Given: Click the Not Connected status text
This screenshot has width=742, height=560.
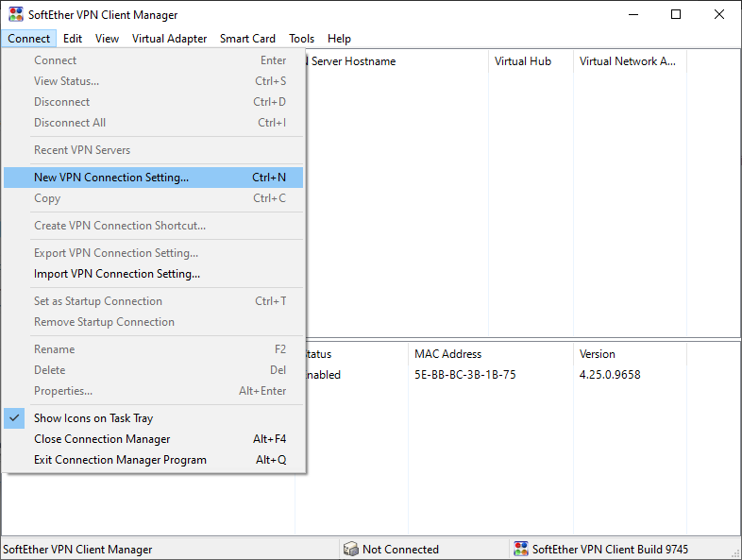Looking at the screenshot, I should point(400,549).
